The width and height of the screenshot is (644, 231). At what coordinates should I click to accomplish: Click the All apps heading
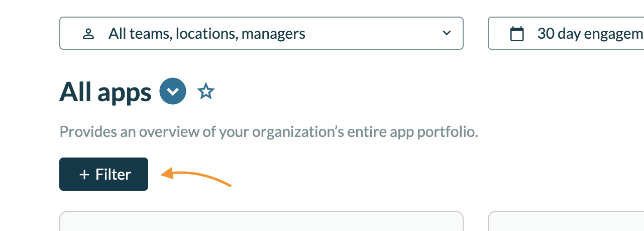(x=105, y=92)
